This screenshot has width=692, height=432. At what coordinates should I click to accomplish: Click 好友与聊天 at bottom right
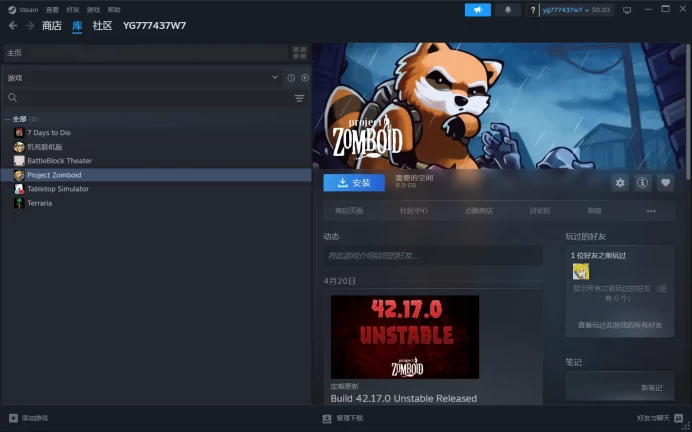pyautogui.click(x=654, y=418)
